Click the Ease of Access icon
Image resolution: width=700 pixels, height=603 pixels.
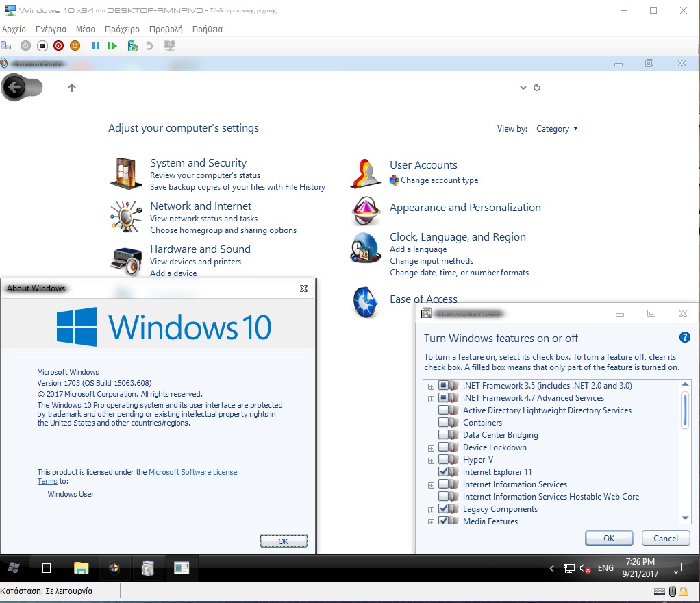tap(366, 302)
